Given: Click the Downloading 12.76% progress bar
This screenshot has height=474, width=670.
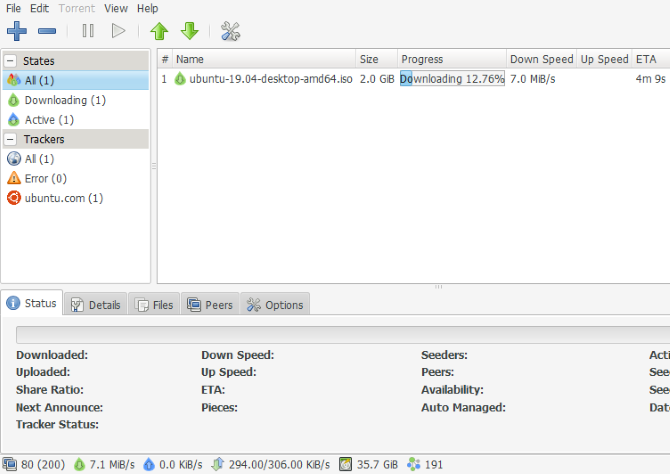Looking at the screenshot, I should point(452,79).
